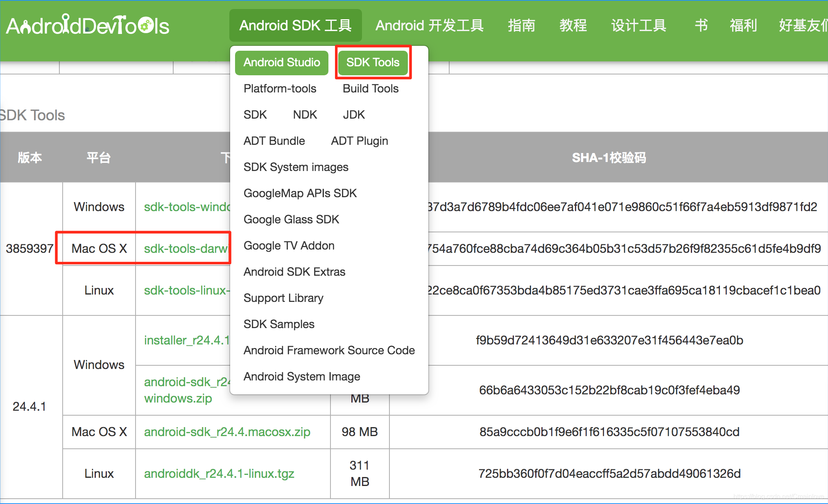Screen dimensions: 828x504
Task: Choose ADT Bundle menu entry
Action: point(274,141)
